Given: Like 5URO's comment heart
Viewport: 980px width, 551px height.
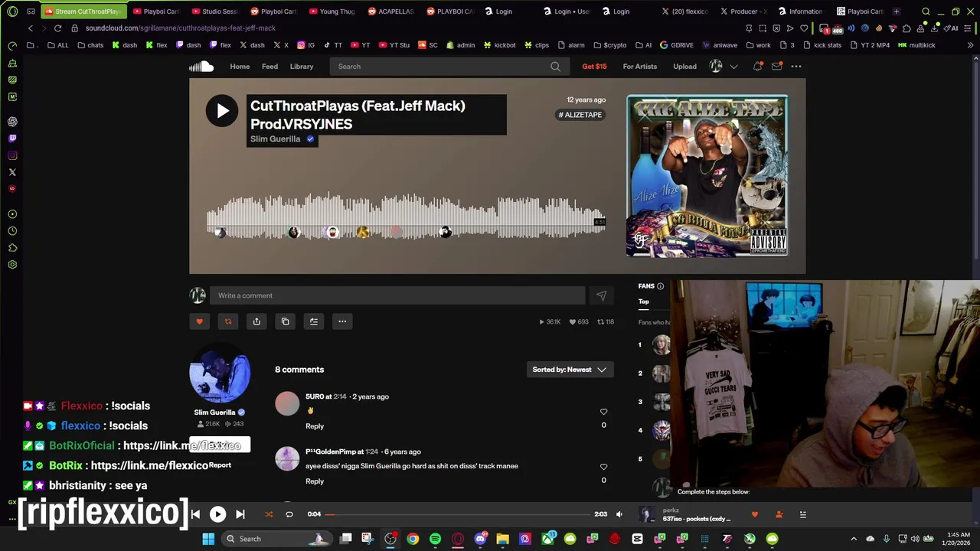Looking at the screenshot, I should coord(603,412).
